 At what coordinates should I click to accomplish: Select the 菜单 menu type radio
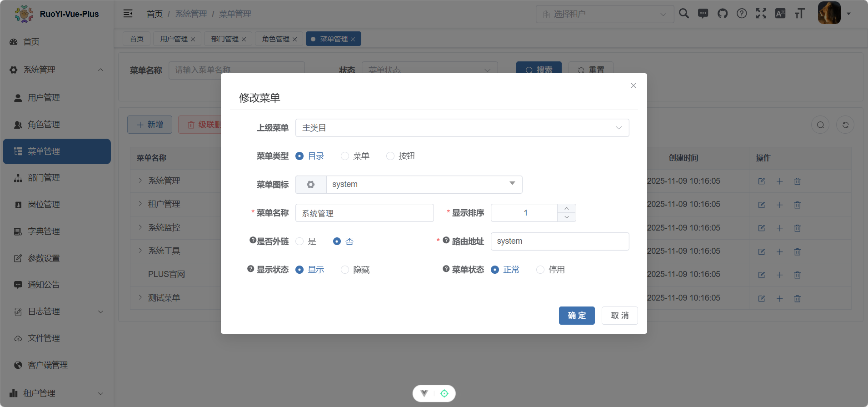[345, 156]
